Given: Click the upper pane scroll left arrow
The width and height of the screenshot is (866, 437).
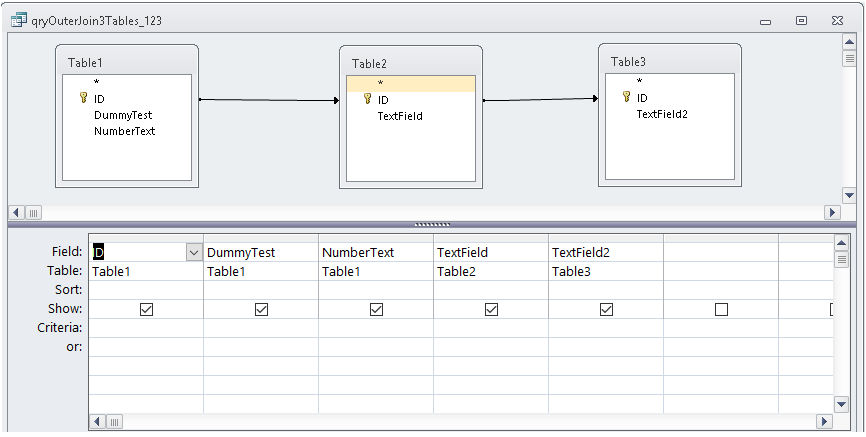Looking at the screenshot, I should [17, 212].
